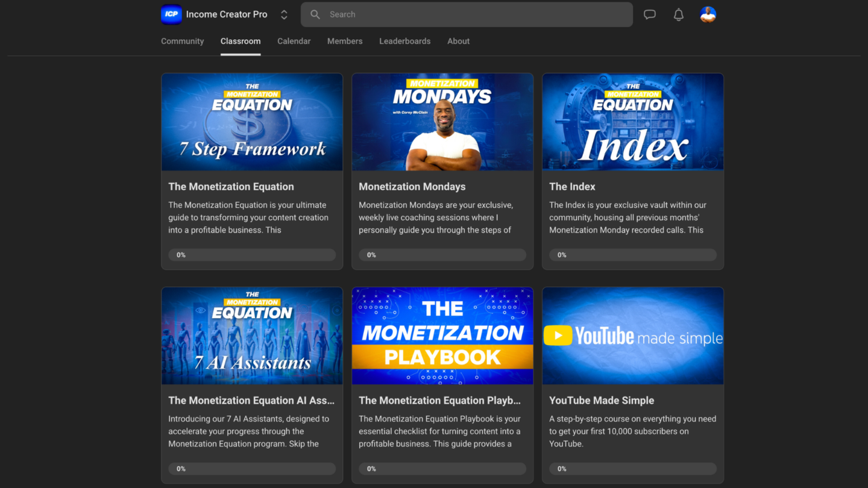Click the Monetization Mondays cover image
The width and height of the screenshot is (868, 488).
point(442,121)
